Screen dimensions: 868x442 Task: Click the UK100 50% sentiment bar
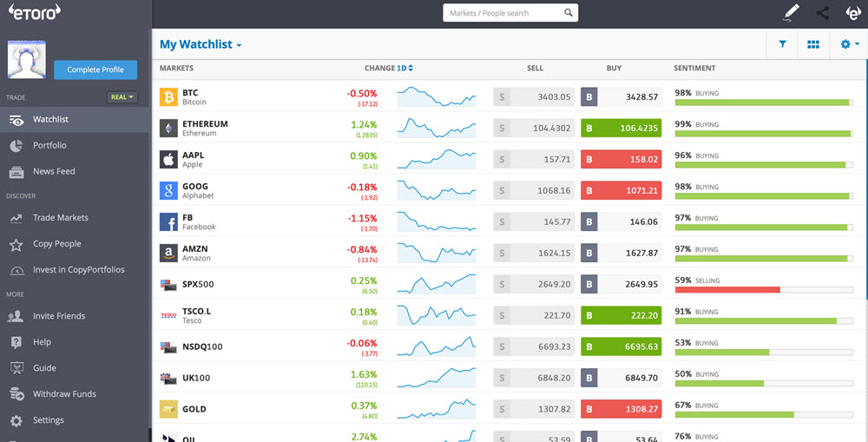pyautogui.click(x=764, y=383)
